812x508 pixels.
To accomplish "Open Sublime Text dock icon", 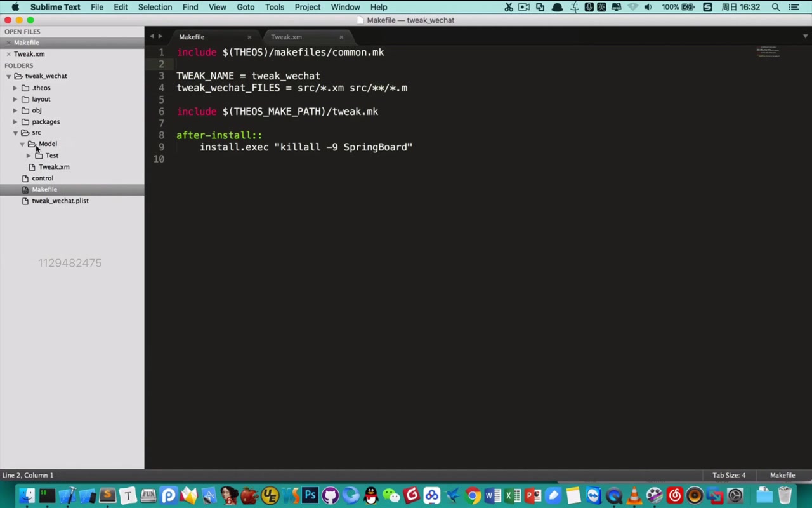I will tap(107, 496).
